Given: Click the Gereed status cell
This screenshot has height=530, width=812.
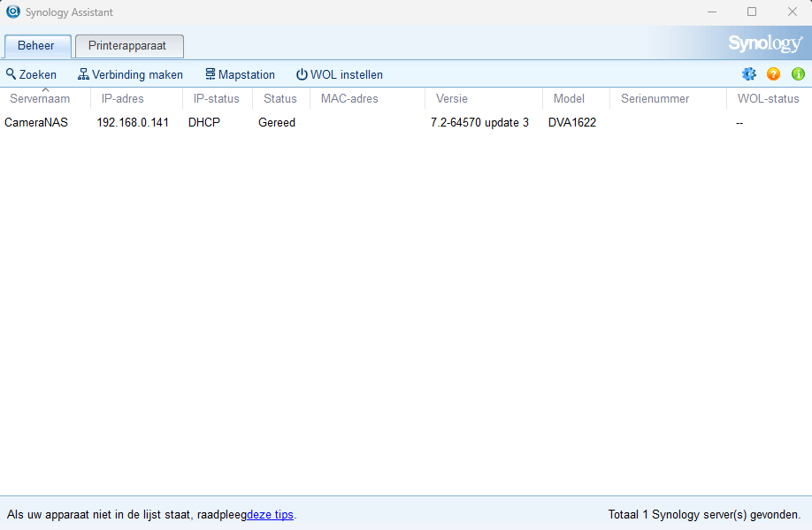Looking at the screenshot, I should [277, 123].
